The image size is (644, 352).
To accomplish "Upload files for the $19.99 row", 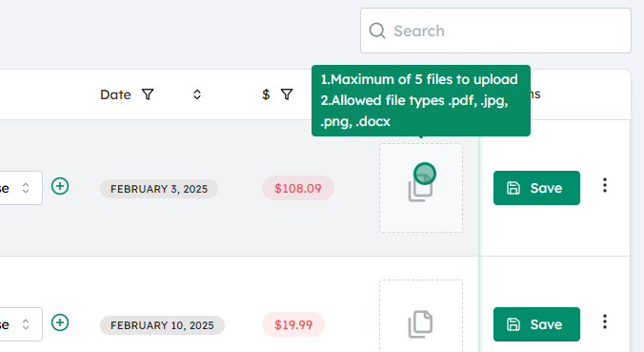I will (421, 316).
